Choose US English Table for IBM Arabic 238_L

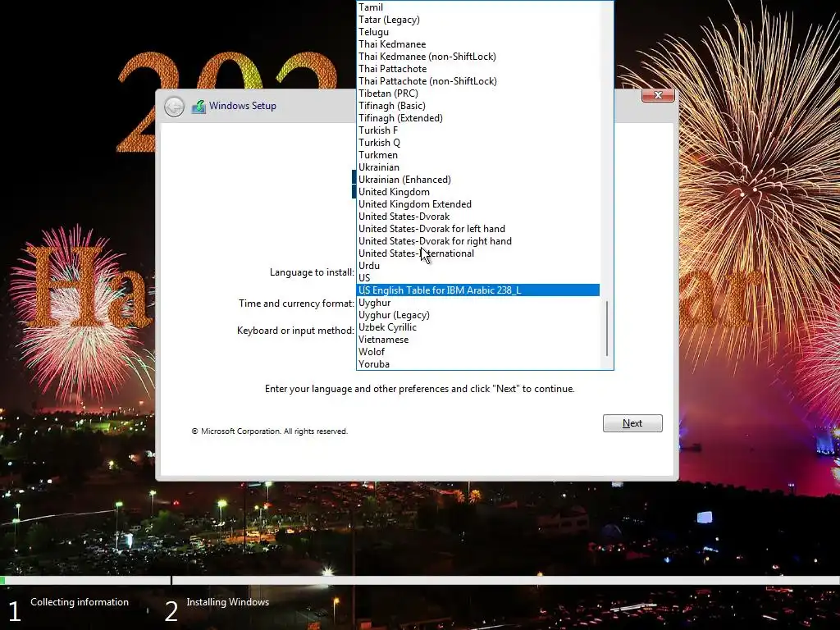(478, 290)
